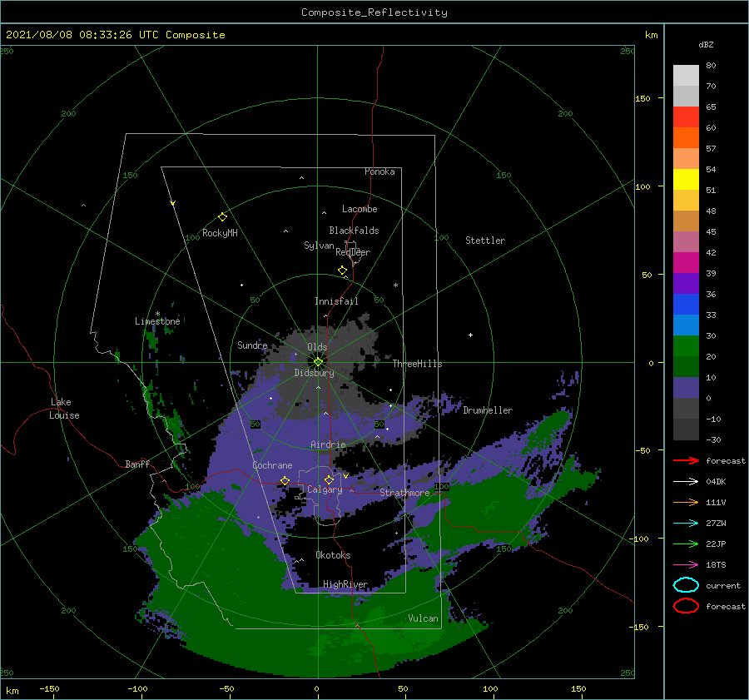The image size is (749, 700).
Task: Select the Stettler label
Action: pyautogui.click(x=485, y=241)
